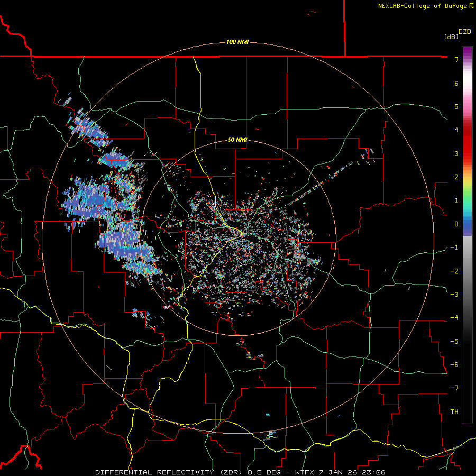The height and width of the screenshot is (476, 476).
Task: Click the 3 value on the color scale
Action: pyautogui.click(x=456, y=153)
